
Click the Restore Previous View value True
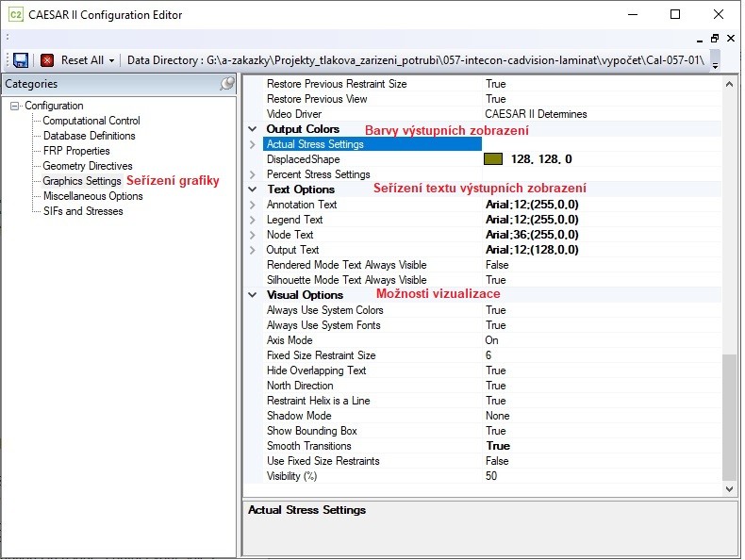pos(495,99)
